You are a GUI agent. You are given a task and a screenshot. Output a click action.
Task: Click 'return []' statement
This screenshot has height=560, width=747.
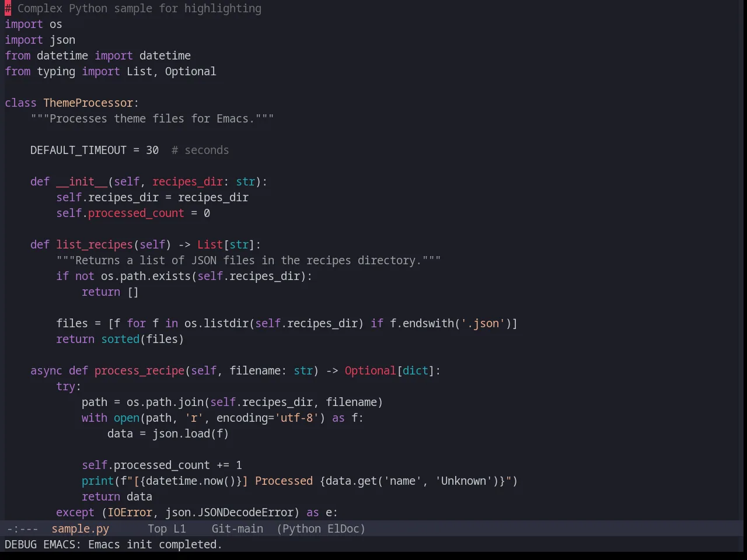pos(110,292)
